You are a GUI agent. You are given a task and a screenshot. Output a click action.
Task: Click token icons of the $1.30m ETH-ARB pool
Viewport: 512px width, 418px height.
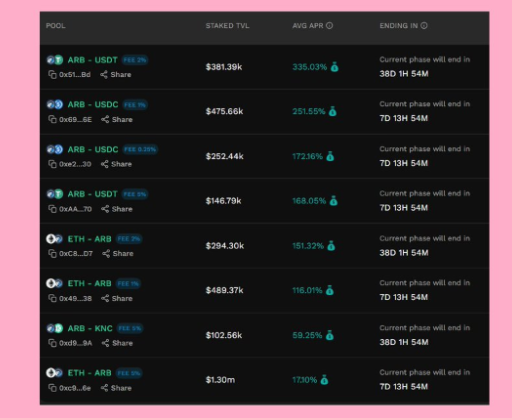(55, 373)
